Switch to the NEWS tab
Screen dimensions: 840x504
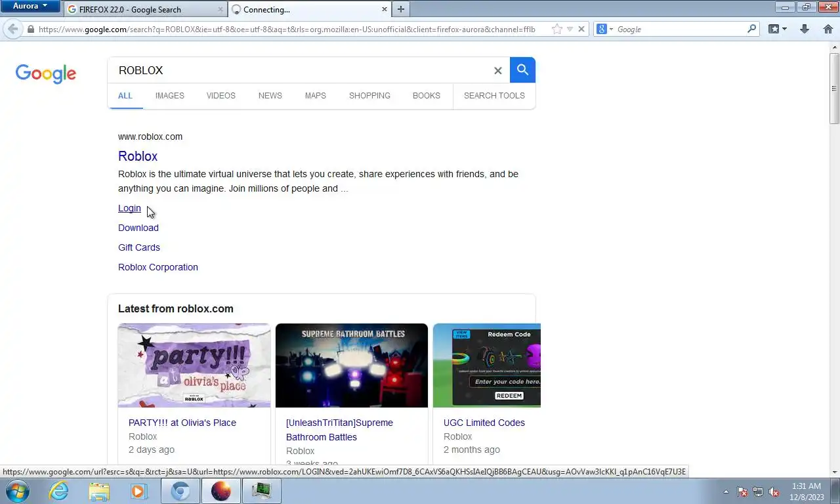270,96
